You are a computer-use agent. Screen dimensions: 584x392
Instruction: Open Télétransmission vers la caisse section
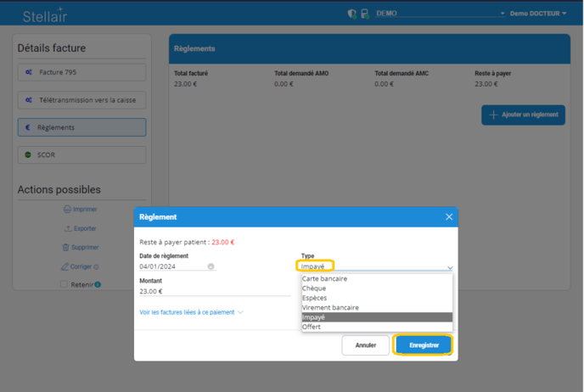[81, 100]
